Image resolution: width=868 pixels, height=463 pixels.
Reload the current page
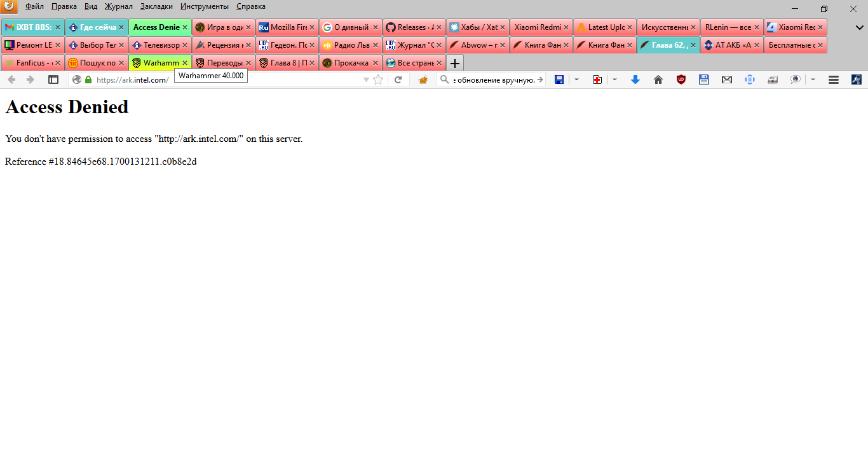click(398, 79)
